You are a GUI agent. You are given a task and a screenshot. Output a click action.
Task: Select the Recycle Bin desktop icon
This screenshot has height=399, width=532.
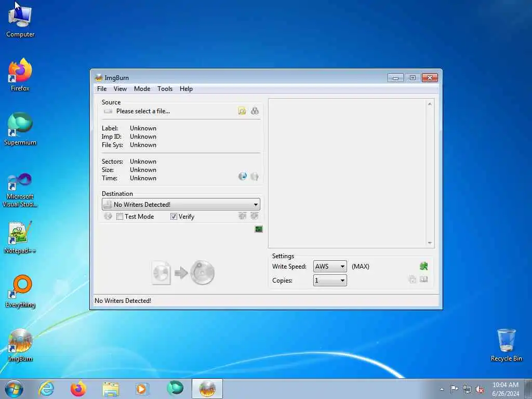coord(506,345)
